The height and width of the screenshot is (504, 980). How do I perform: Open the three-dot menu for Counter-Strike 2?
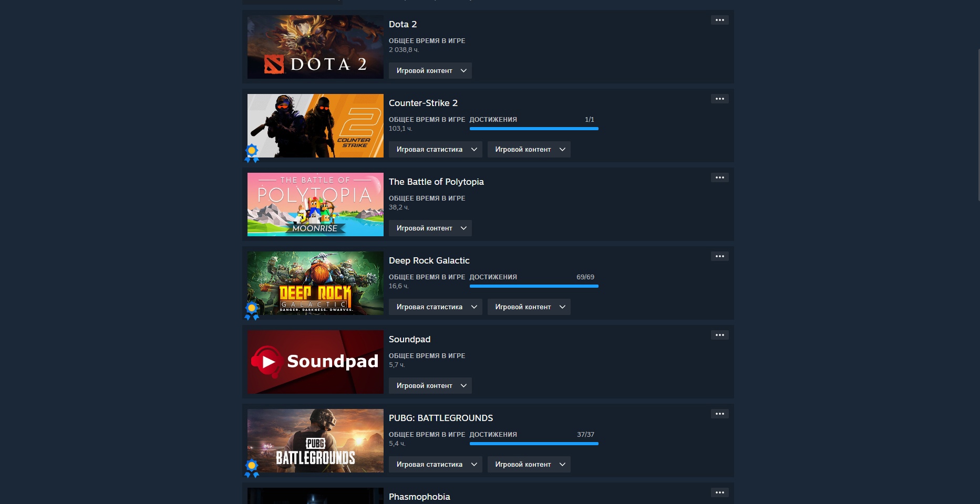[x=719, y=99]
